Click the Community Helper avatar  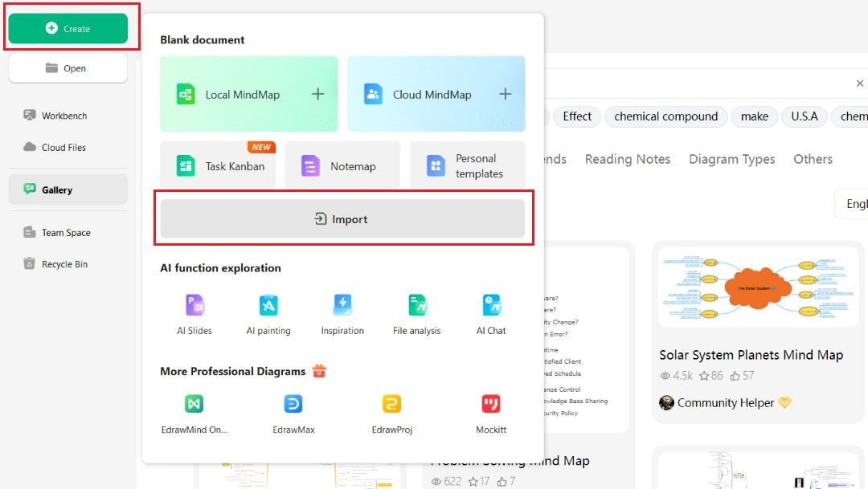click(x=666, y=403)
